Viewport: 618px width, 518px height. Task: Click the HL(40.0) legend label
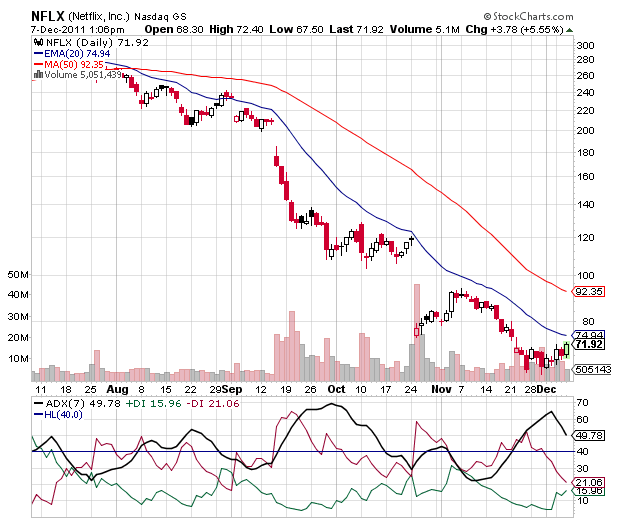[x=63, y=415]
